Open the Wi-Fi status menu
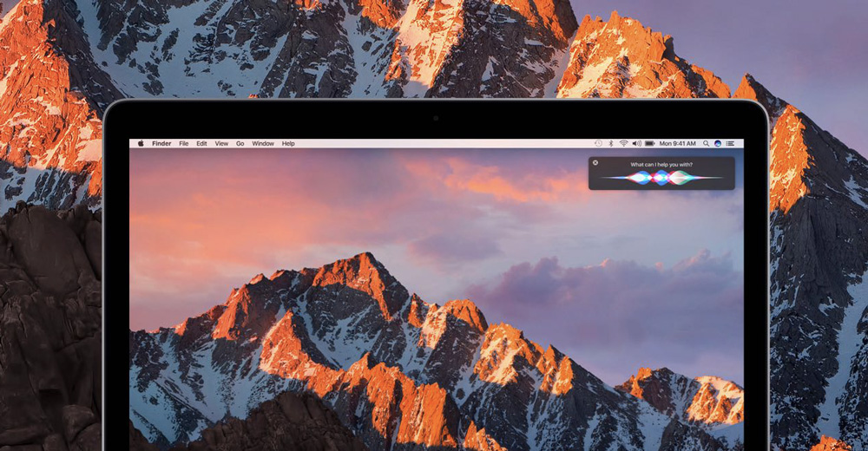The height and width of the screenshot is (451, 868). pos(624,143)
